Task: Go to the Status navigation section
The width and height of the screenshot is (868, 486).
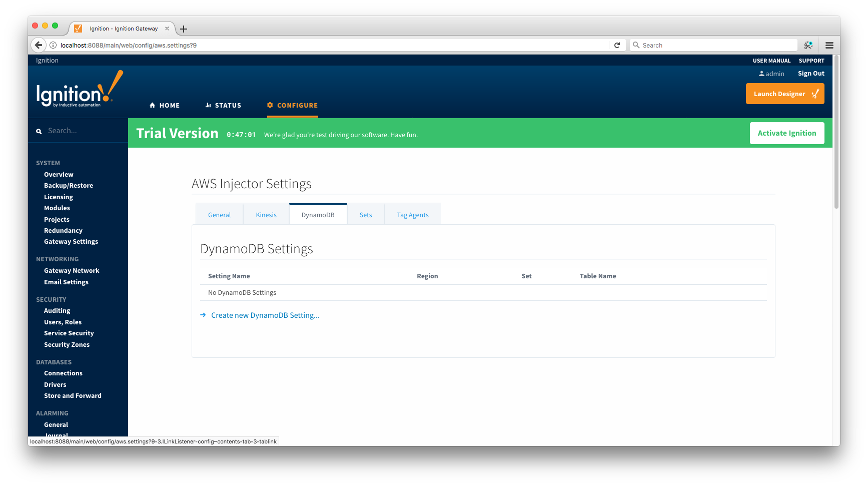Action: click(x=223, y=105)
